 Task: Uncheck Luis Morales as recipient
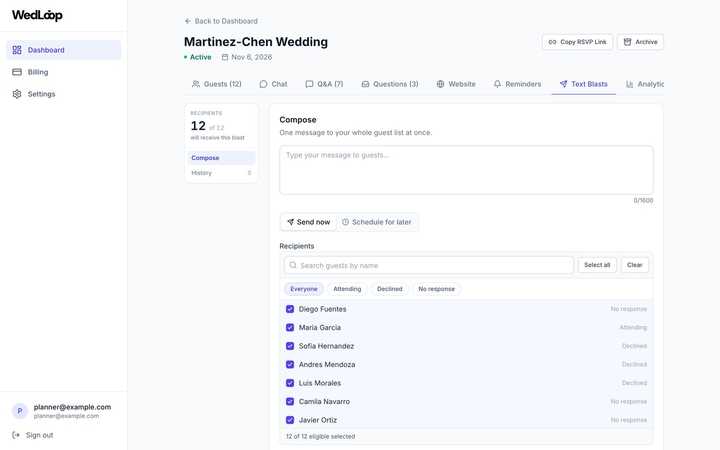[290, 382]
